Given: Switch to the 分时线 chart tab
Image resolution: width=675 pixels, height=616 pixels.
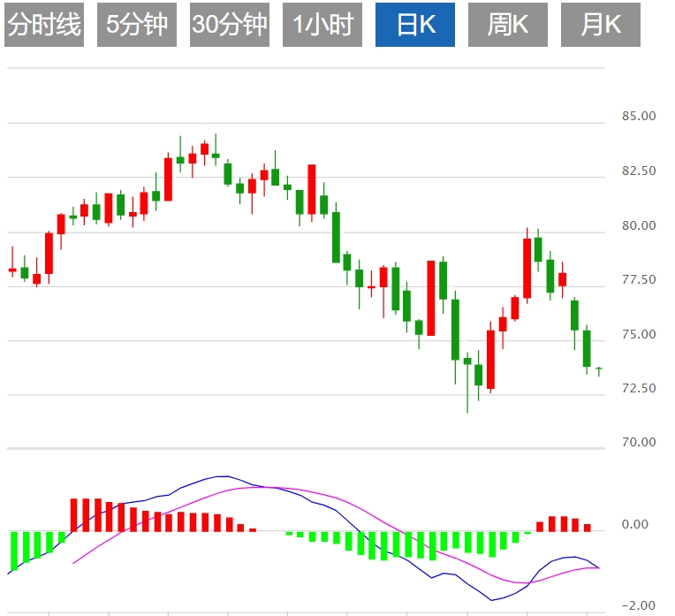Looking at the screenshot, I should (x=44, y=25).
